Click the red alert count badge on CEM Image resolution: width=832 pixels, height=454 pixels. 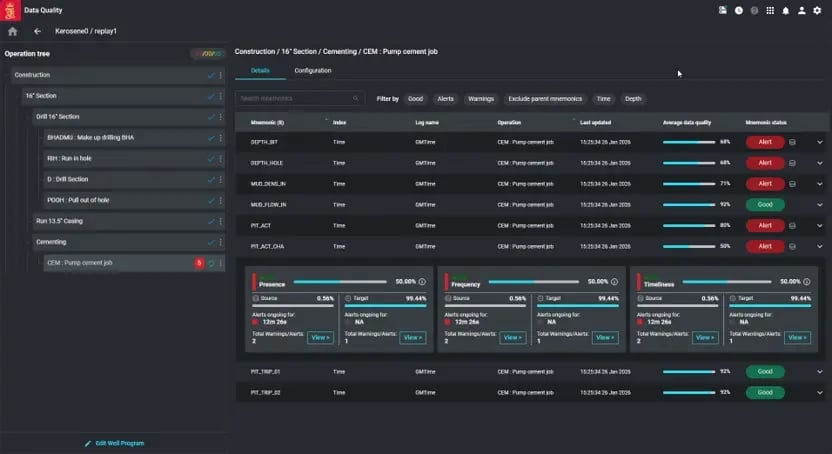(199, 263)
